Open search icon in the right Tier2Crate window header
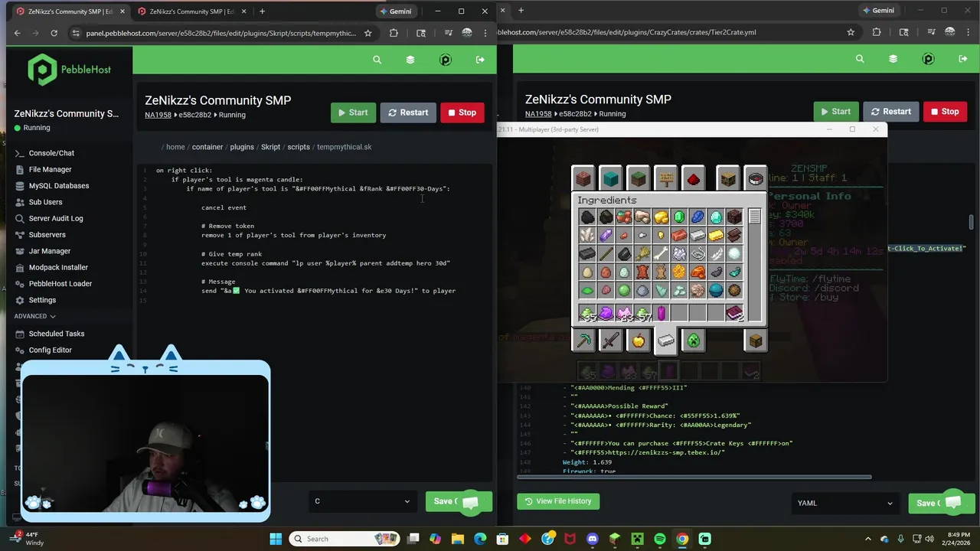The height and width of the screenshot is (551, 980). point(860,59)
